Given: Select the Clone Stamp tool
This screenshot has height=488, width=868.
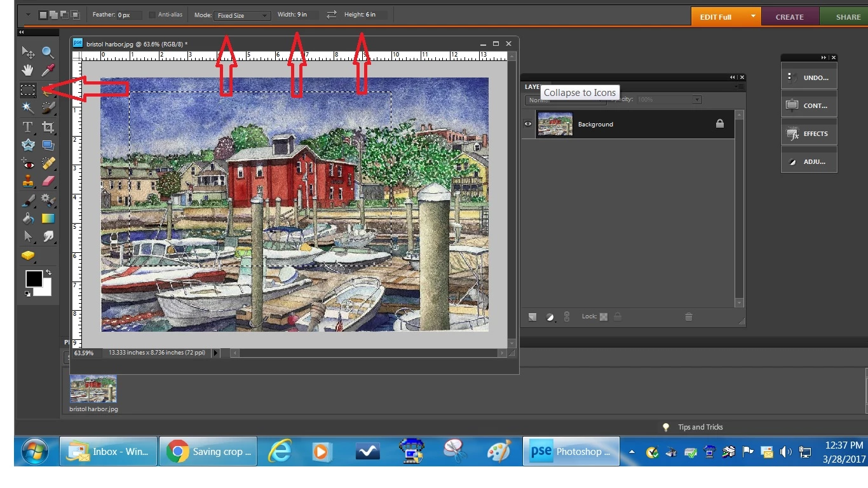Looking at the screenshot, I should 28,182.
